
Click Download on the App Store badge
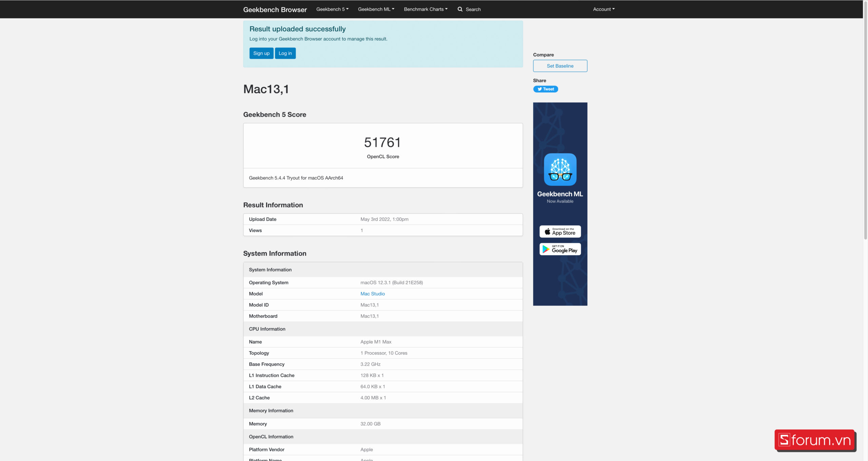tap(560, 231)
